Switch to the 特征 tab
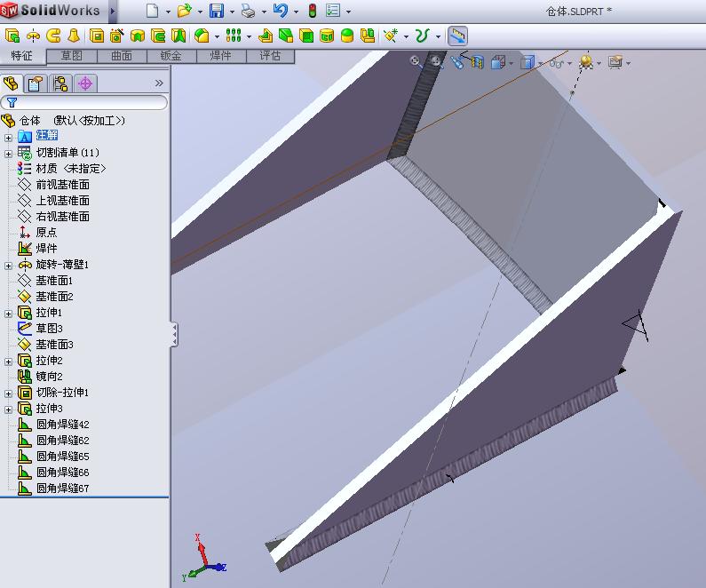Viewport: 706px width, 588px height. click(x=22, y=55)
